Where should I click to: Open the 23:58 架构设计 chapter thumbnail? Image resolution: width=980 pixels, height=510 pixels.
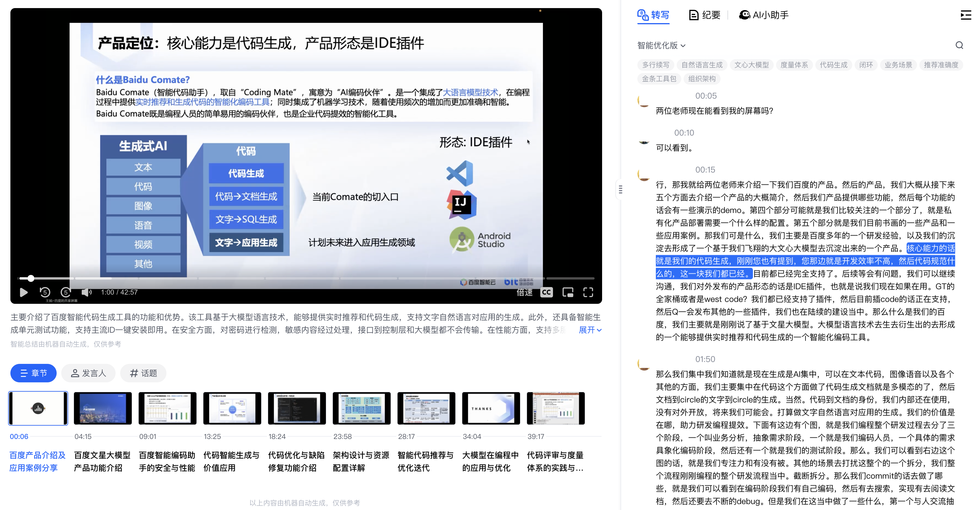[x=361, y=408]
